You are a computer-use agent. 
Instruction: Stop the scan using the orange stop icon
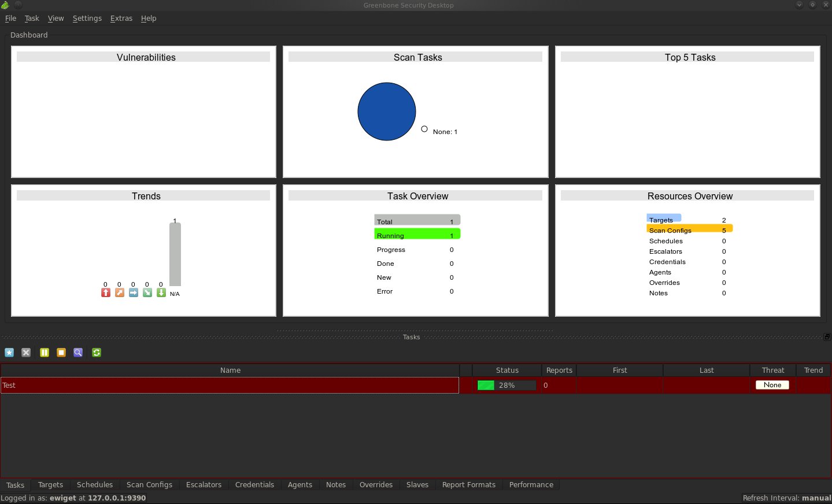click(x=61, y=353)
